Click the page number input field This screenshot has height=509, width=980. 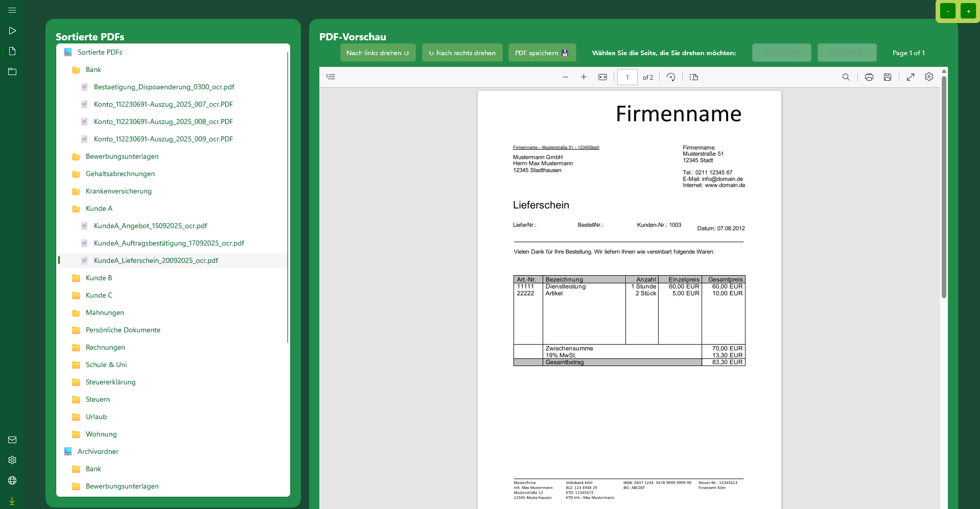[x=627, y=77]
